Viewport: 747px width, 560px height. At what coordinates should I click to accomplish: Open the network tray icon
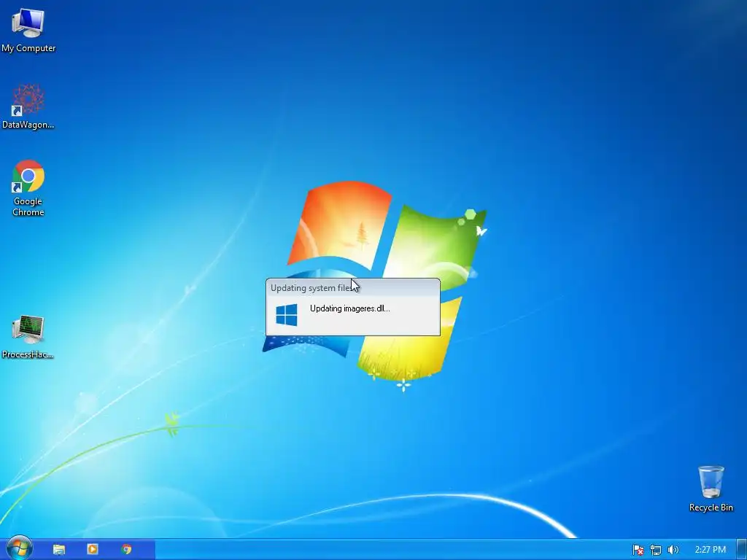click(656, 550)
